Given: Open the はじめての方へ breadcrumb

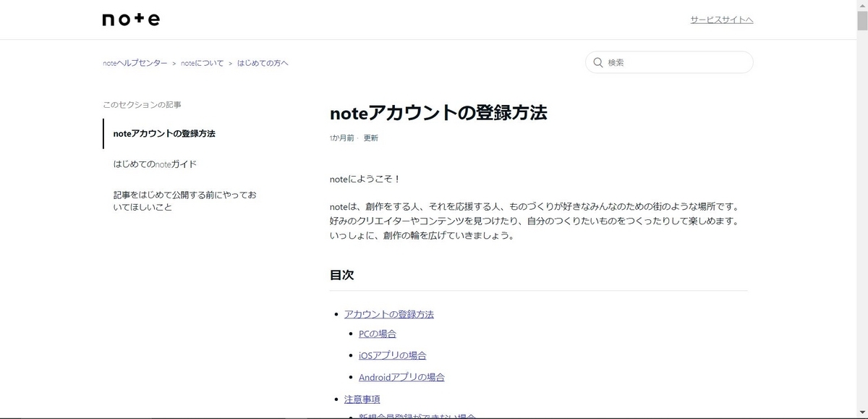Looking at the screenshot, I should pos(263,63).
